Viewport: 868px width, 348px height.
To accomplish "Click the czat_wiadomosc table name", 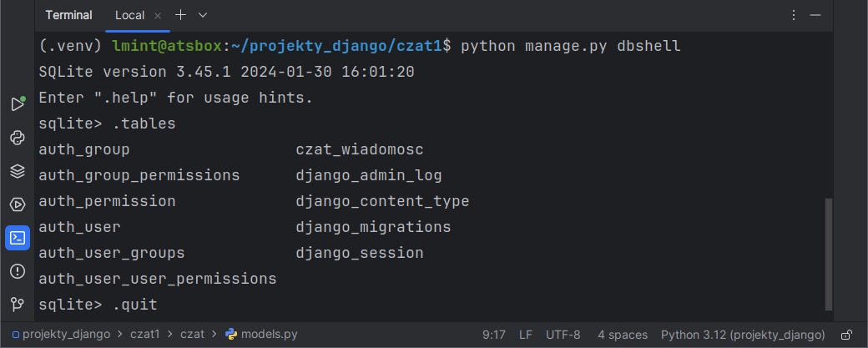I will [360, 150].
